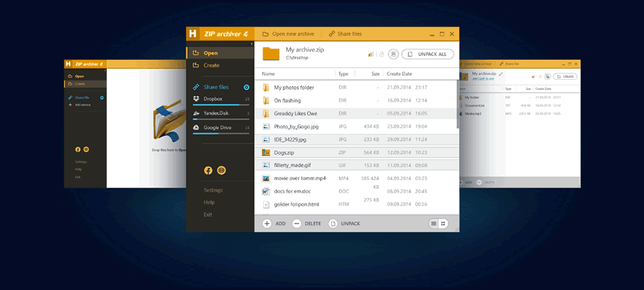644x290 pixels.
Task: Click Open new archive in the top bar
Action: click(x=289, y=34)
